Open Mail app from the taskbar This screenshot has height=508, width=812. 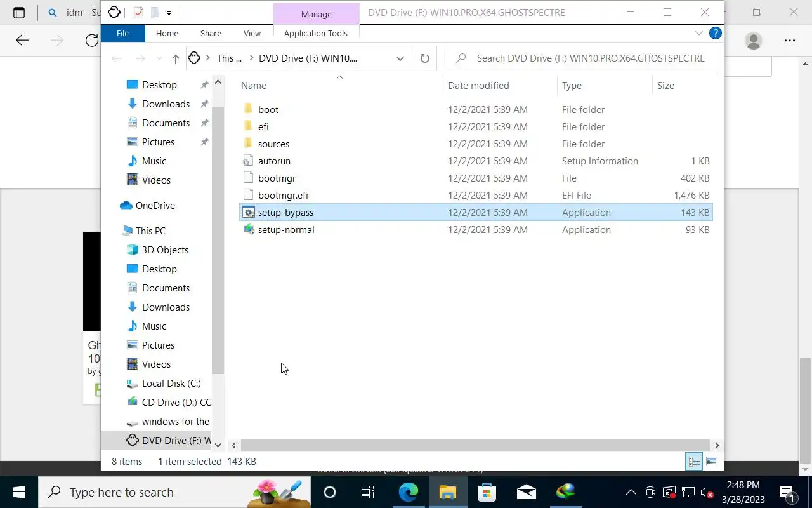(x=526, y=492)
